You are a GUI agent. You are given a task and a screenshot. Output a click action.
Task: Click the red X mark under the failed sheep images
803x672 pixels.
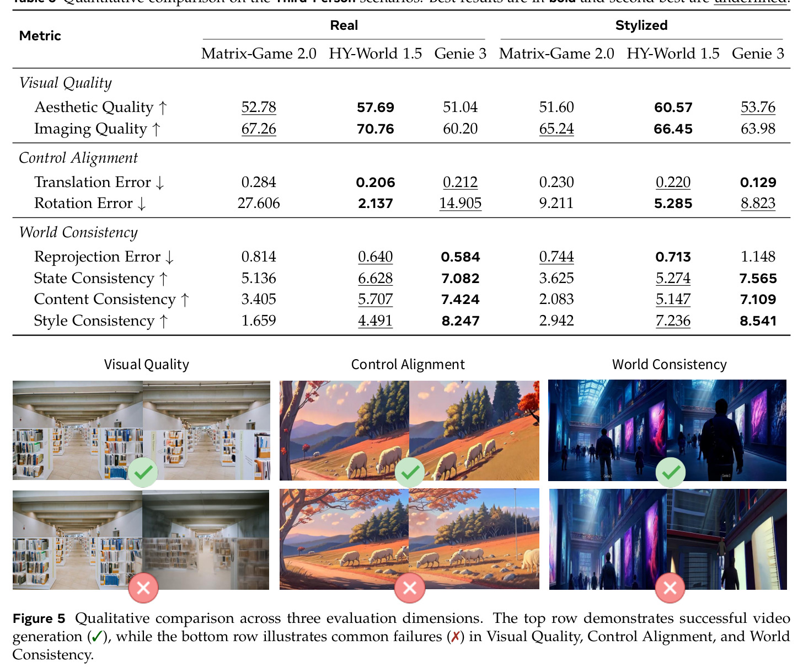(410, 588)
